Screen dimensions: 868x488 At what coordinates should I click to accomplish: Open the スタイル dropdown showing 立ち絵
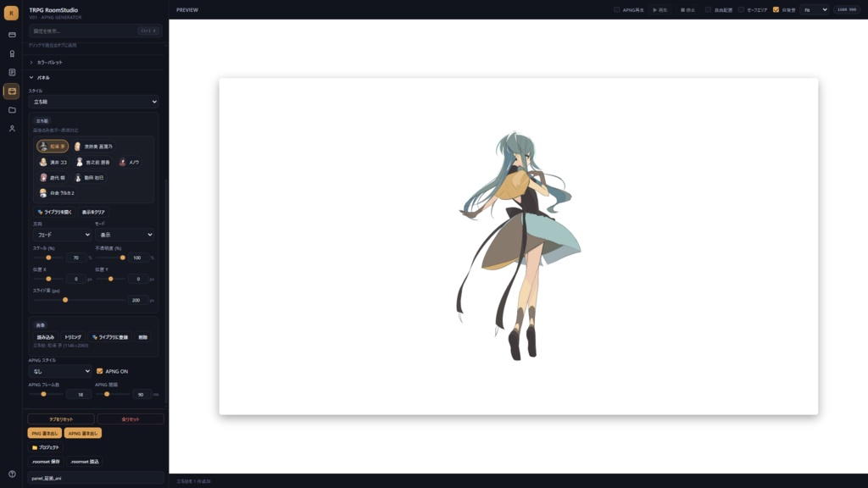pyautogui.click(x=93, y=102)
